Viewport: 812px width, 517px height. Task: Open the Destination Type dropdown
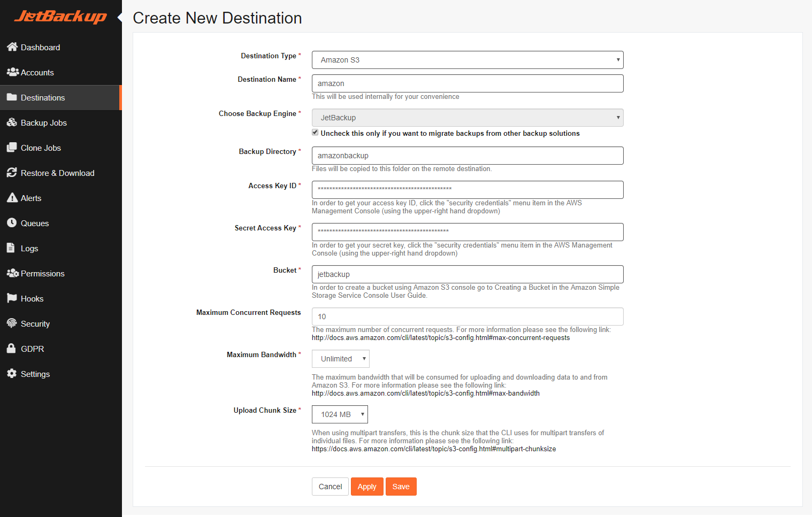[x=468, y=60]
